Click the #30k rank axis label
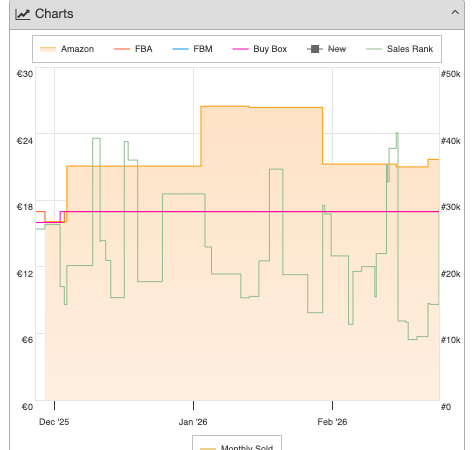This screenshot has width=474, height=450. pos(451,207)
